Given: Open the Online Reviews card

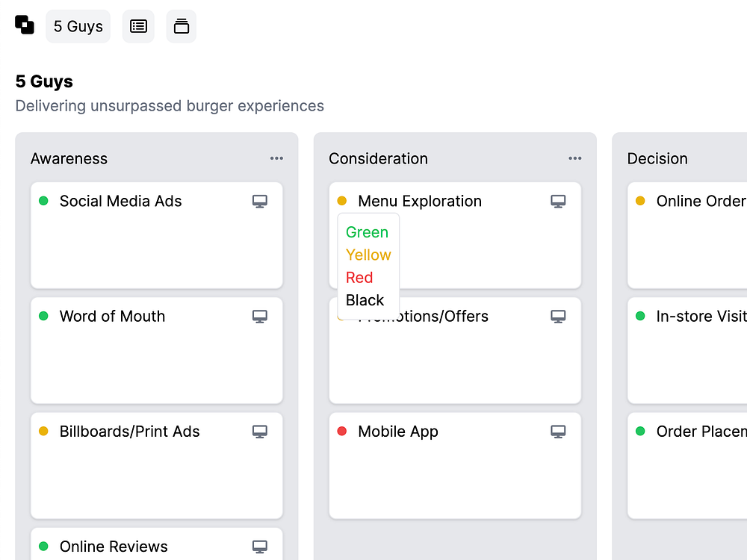Looking at the screenshot, I should click(x=114, y=547).
